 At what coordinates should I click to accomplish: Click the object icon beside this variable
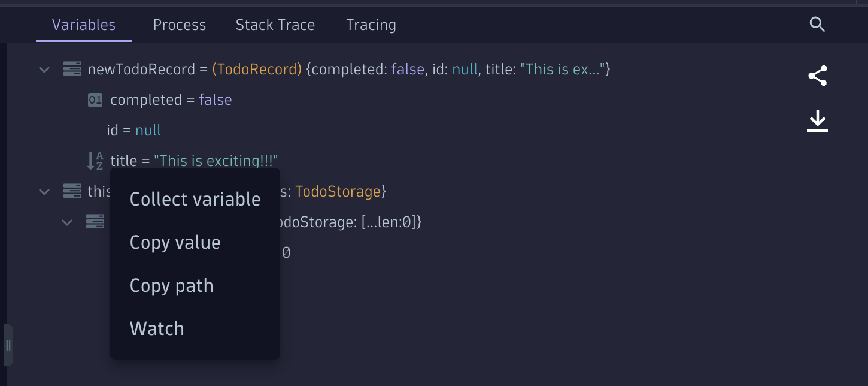[x=72, y=192]
